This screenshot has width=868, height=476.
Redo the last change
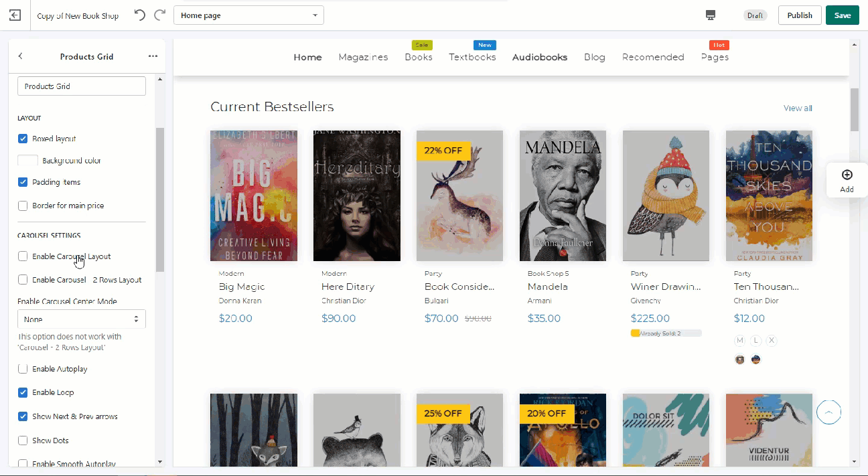click(x=159, y=15)
